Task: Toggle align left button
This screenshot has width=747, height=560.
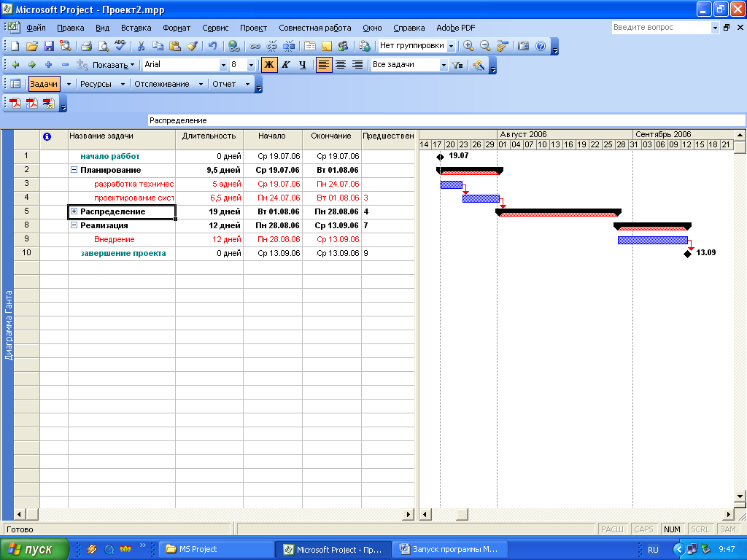Action: tap(323, 65)
